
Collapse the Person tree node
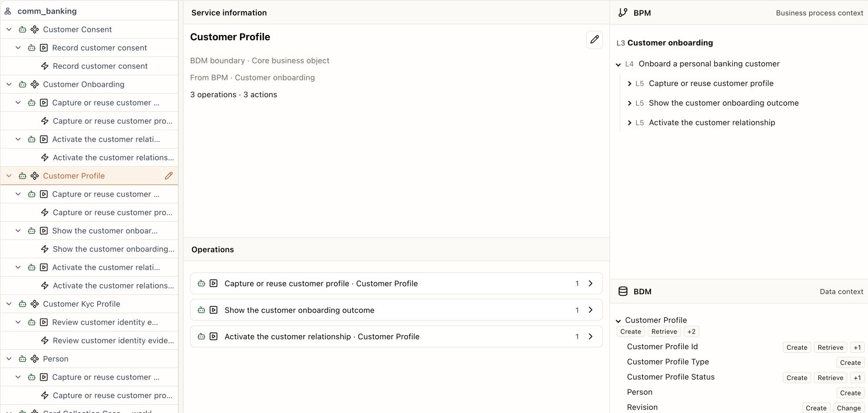click(9, 359)
